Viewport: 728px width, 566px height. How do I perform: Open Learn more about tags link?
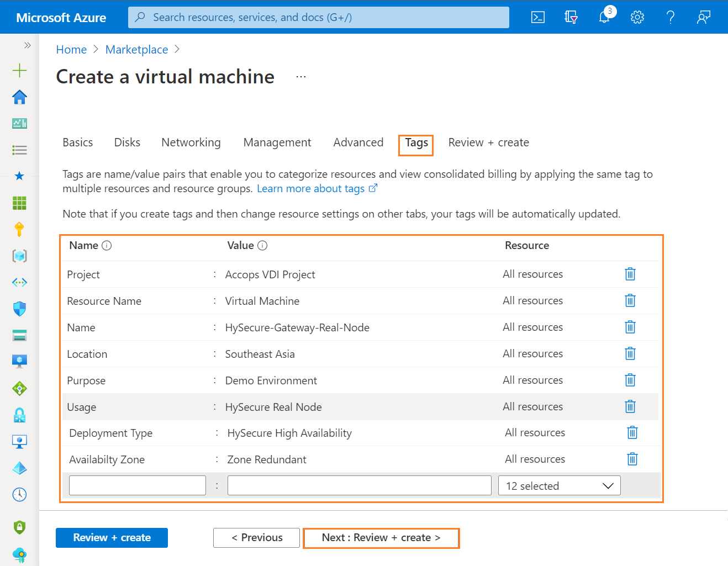(x=316, y=188)
